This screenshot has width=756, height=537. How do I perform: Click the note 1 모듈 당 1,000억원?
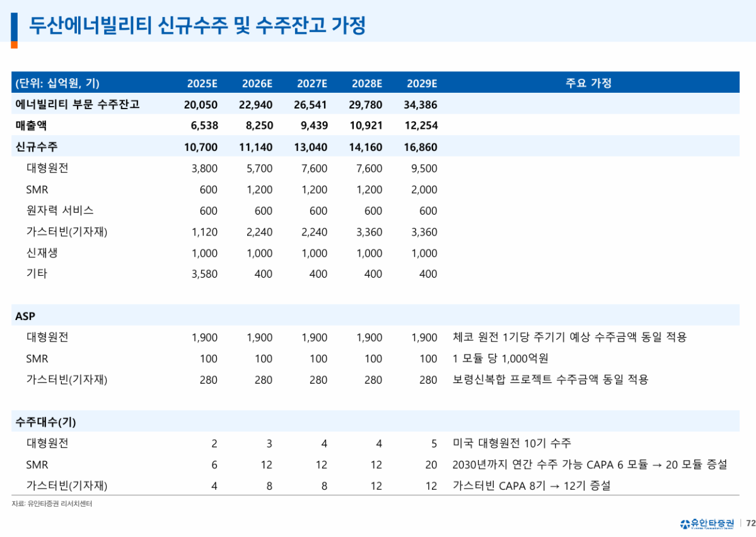pos(501,358)
